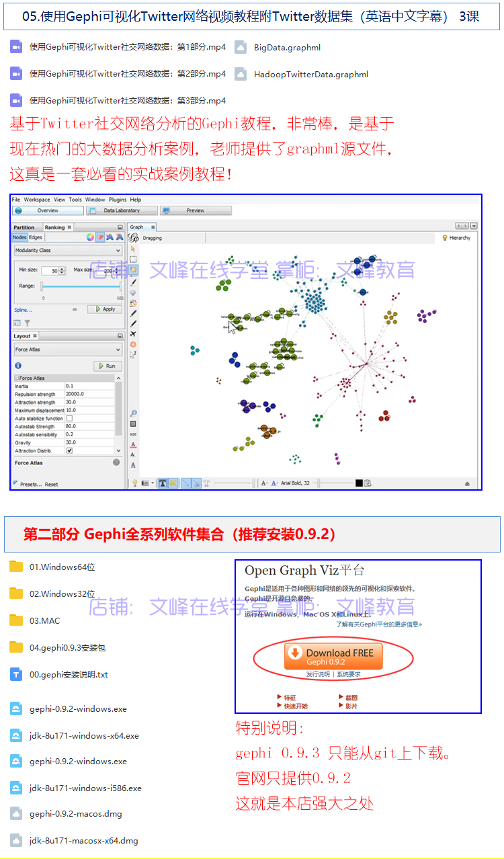Click the Gephi logo icon in Graph
This screenshot has width=504, height=859.
pyautogui.click(x=133, y=237)
